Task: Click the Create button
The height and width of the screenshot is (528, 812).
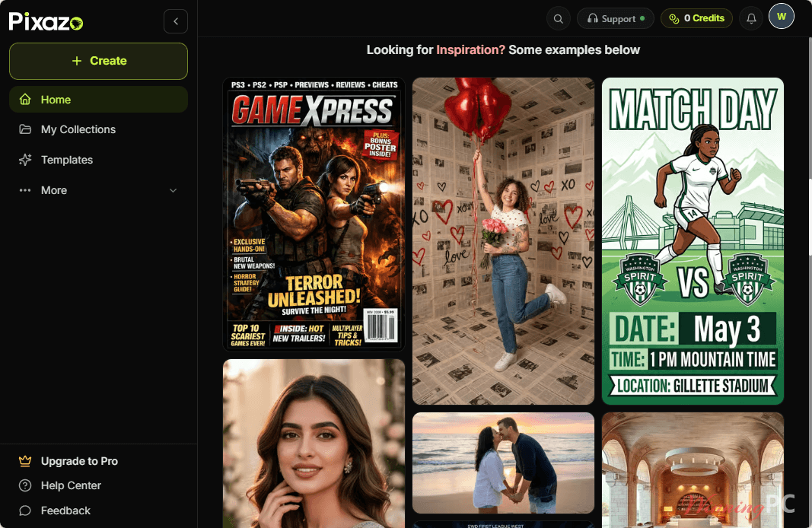Action: click(x=98, y=61)
